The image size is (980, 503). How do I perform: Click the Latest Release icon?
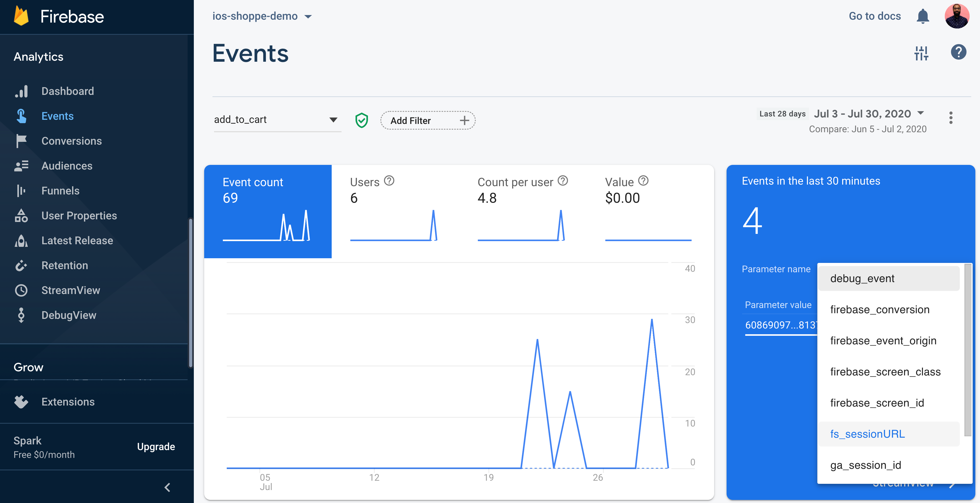(21, 241)
